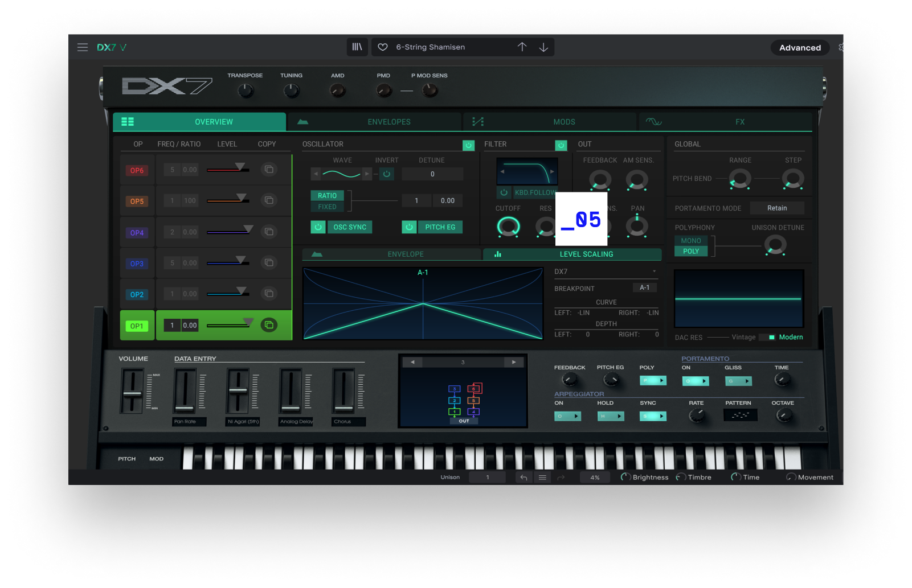Toggle the arpeggiator ON switch

pos(567,416)
